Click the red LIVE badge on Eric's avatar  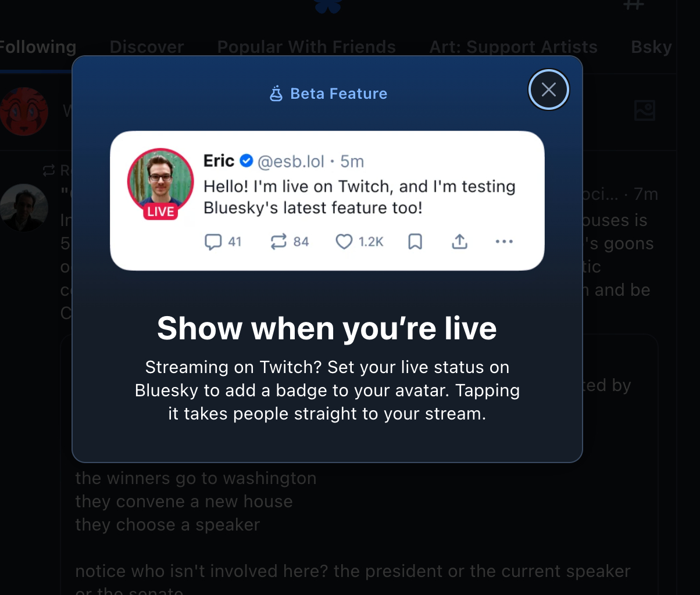click(x=160, y=212)
